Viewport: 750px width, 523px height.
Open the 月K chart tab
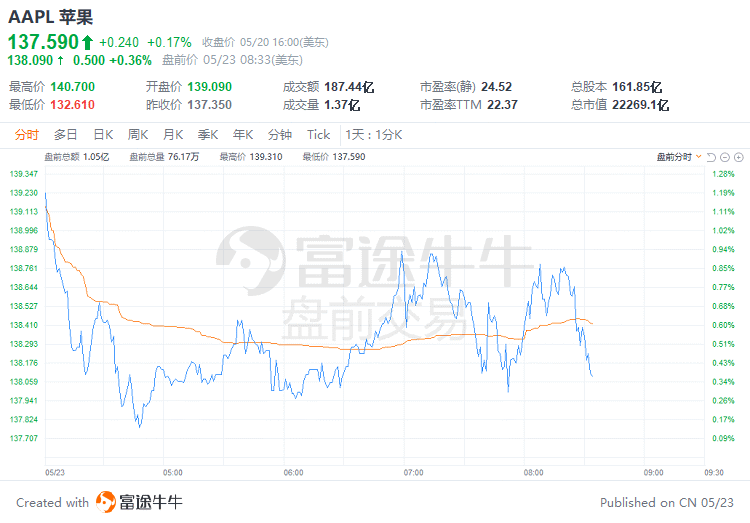tap(173, 134)
